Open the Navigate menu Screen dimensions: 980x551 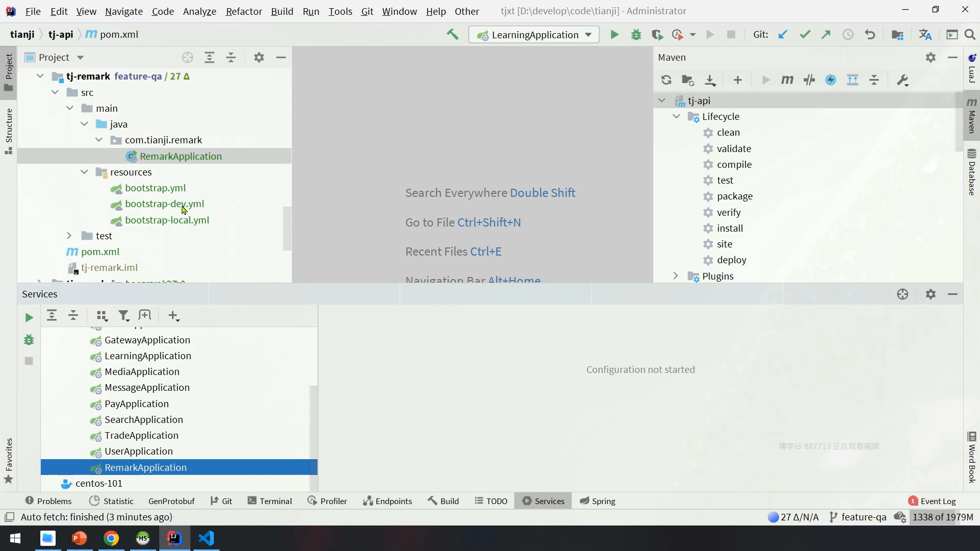[x=124, y=11]
